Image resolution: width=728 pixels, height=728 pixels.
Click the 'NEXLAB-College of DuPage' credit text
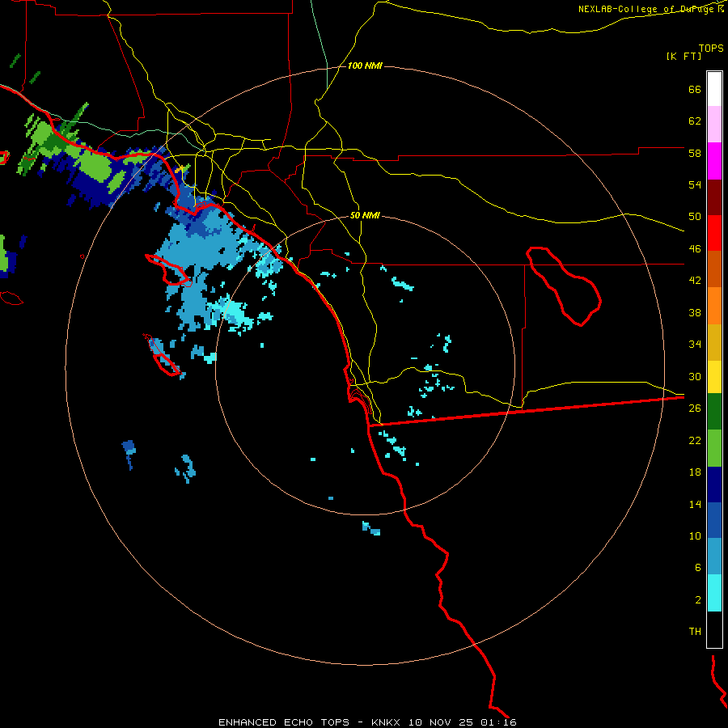pos(645,9)
